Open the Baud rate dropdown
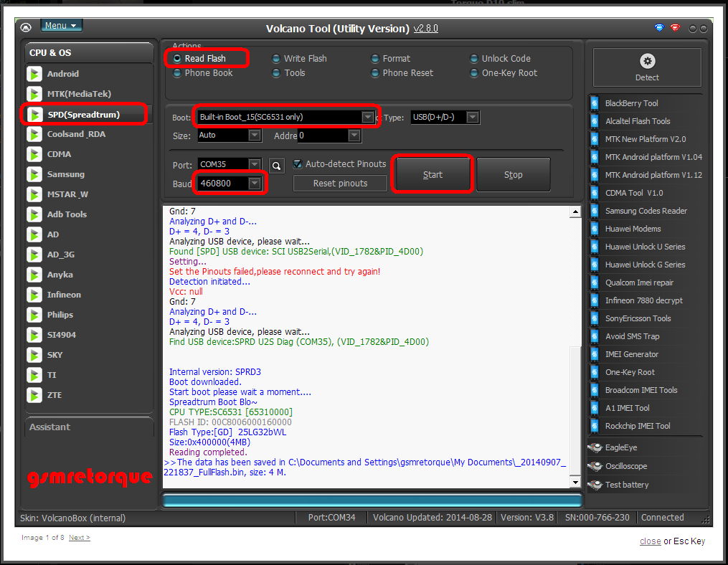728x565 pixels. (255, 184)
